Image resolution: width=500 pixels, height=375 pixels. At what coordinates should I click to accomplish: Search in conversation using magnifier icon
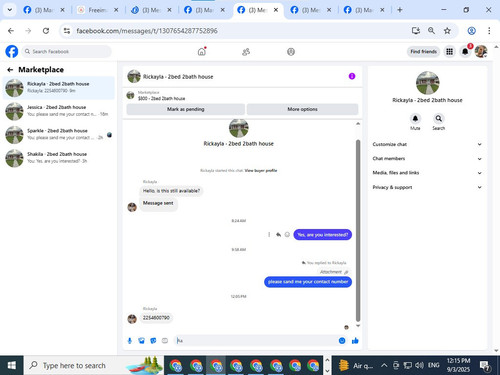pos(439,119)
